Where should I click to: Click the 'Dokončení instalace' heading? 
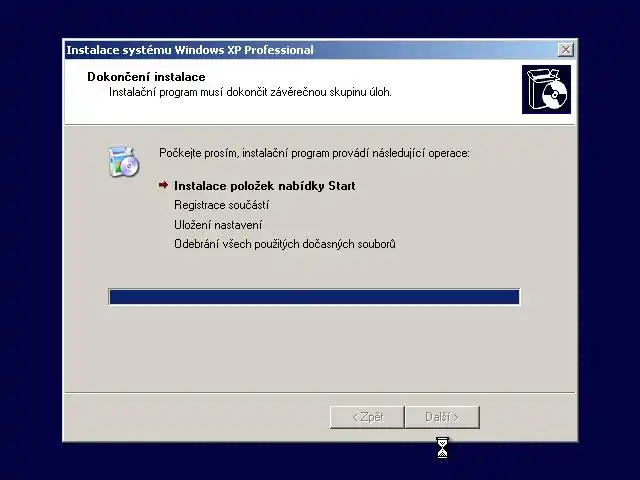(x=146, y=77)
